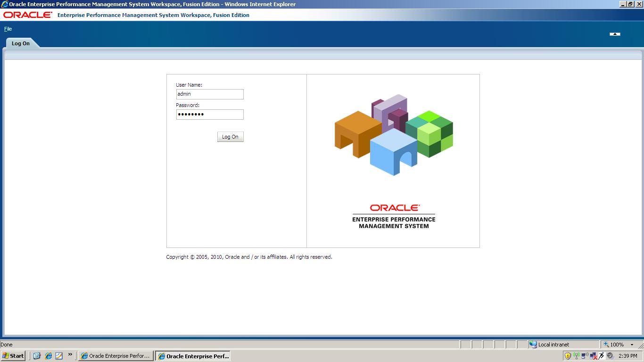The width and height of the screenshot is (644, 362).
Task: Select the active Oracle Enterprise Perf... taskbar button
Action: [193, 356]
